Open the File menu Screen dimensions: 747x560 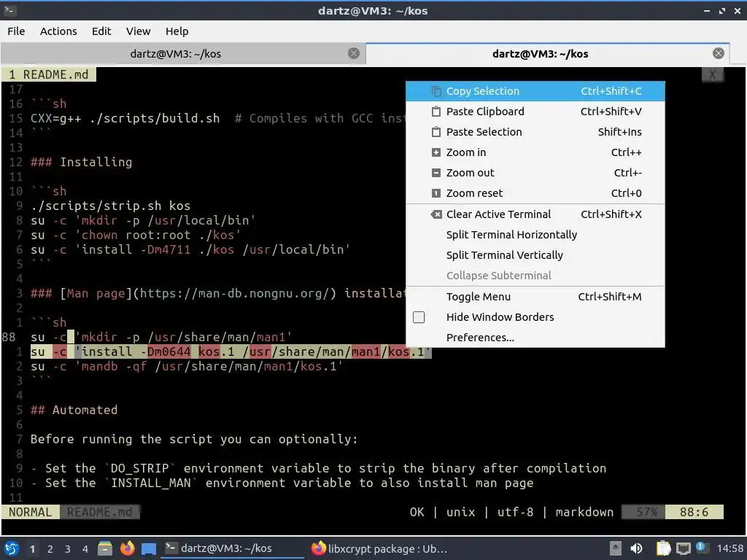[x=16, y=31]
